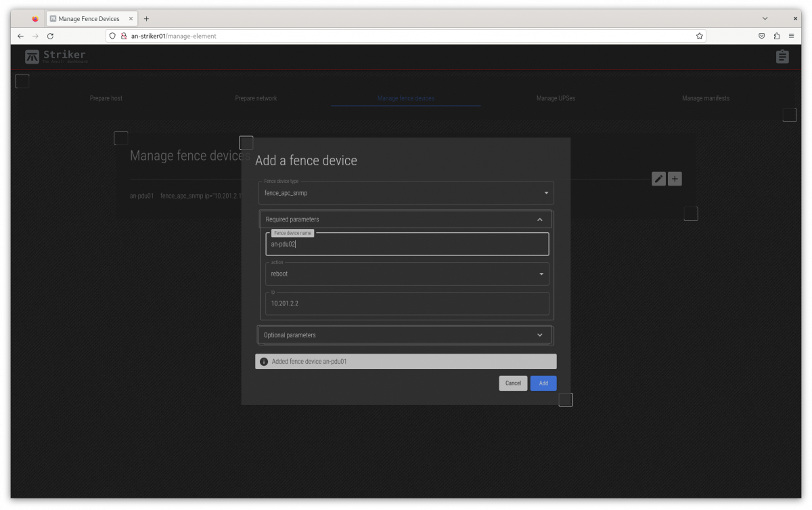Click the Fence device name field
This screenshot has width=812, height=510.
click(407, 245)
